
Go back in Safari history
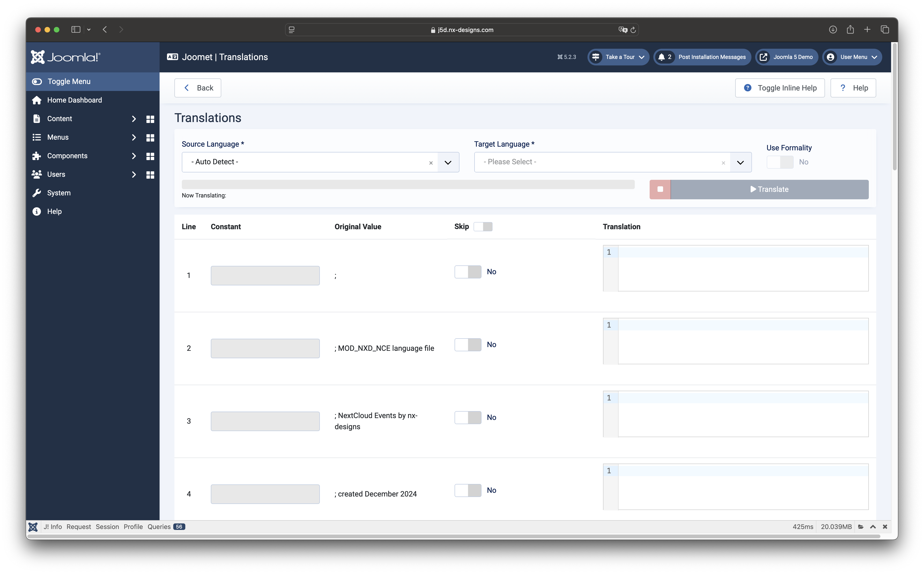105,30
